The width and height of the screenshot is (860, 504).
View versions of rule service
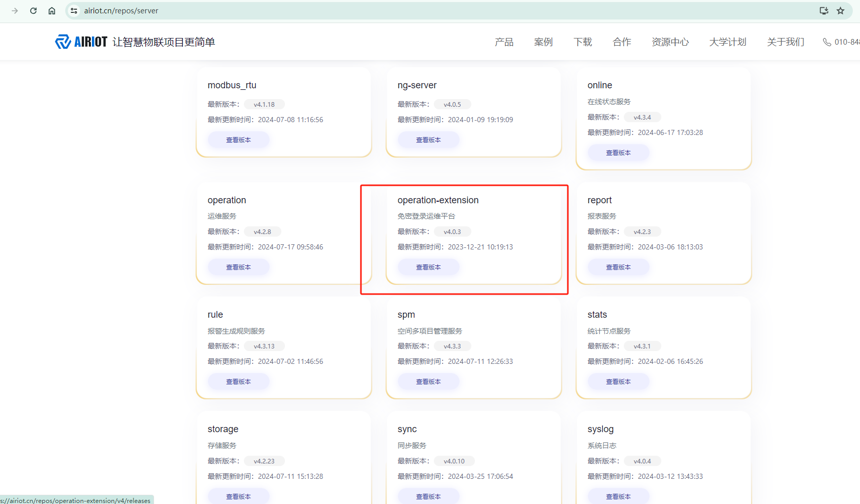[239, 382]
